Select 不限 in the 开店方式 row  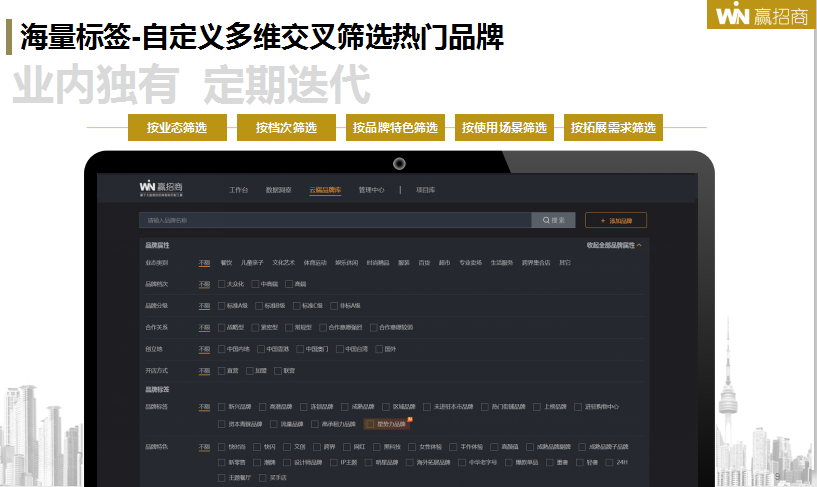(x=204, y=371)
